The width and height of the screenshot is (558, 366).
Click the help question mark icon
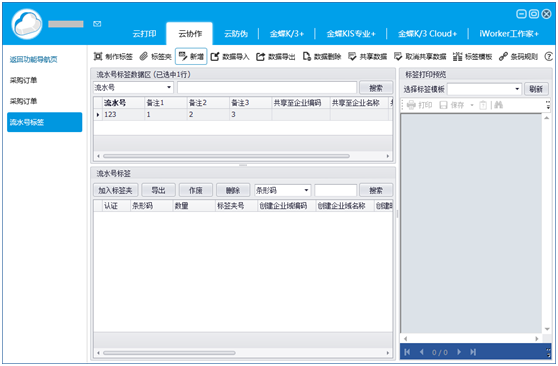[549, 56]
